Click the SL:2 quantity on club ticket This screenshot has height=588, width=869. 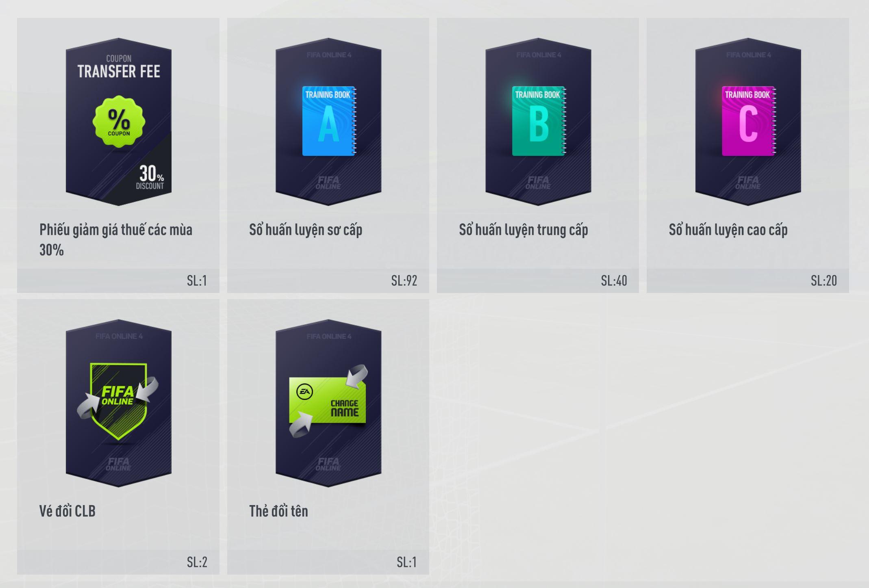pyautogui.click(x=197, y=562)
